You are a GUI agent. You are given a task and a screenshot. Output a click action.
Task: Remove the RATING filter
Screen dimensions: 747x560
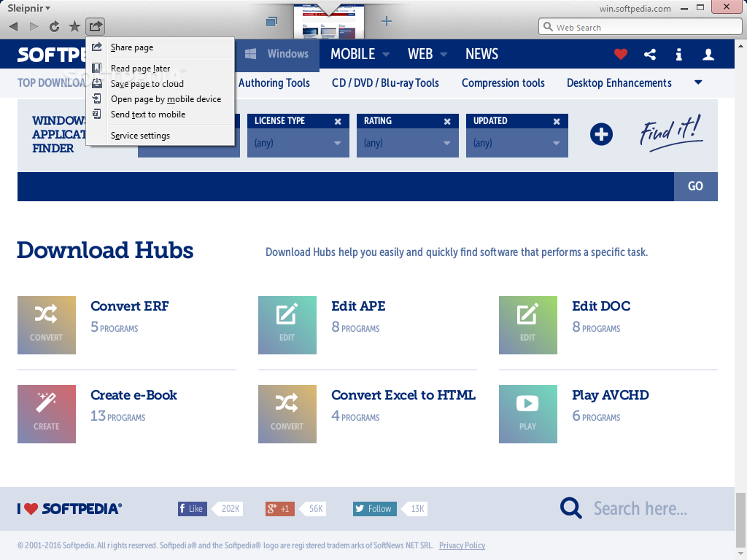click(x=447, y=122)
